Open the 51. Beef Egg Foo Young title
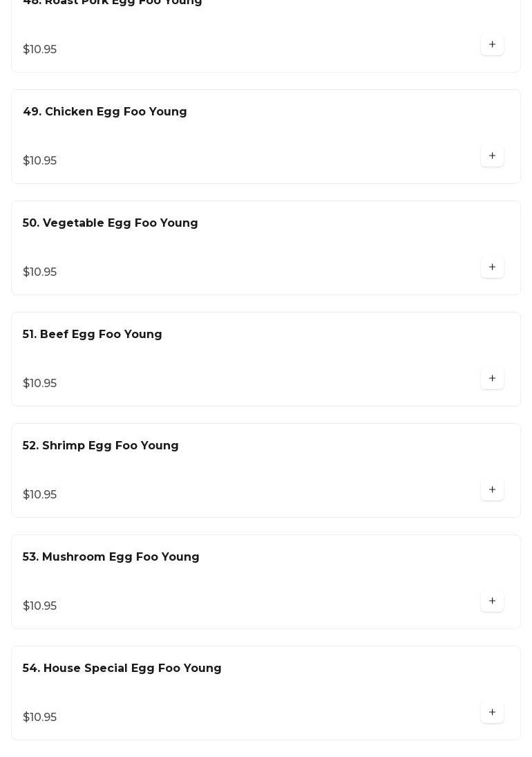Screen dimensions: 532x757 tap(93, 335)
